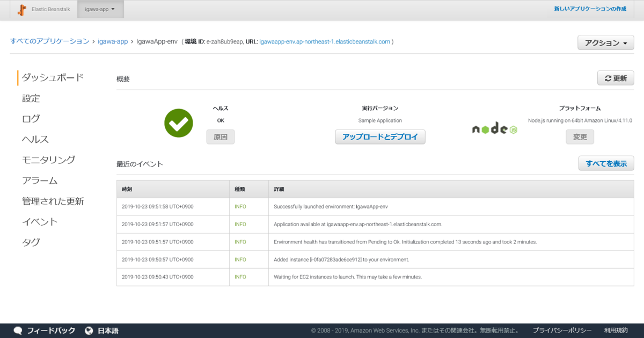Viewport: 644px width, 338px height.
Task: Click 'Node.js running on 64bit Amazon Linux/4.11.0' text
Action: click(580, 121)
